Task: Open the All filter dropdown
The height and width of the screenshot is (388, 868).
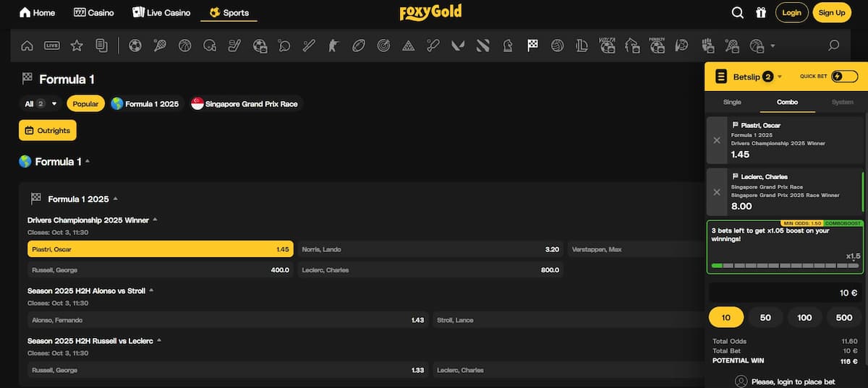Action: click(41, 103)
